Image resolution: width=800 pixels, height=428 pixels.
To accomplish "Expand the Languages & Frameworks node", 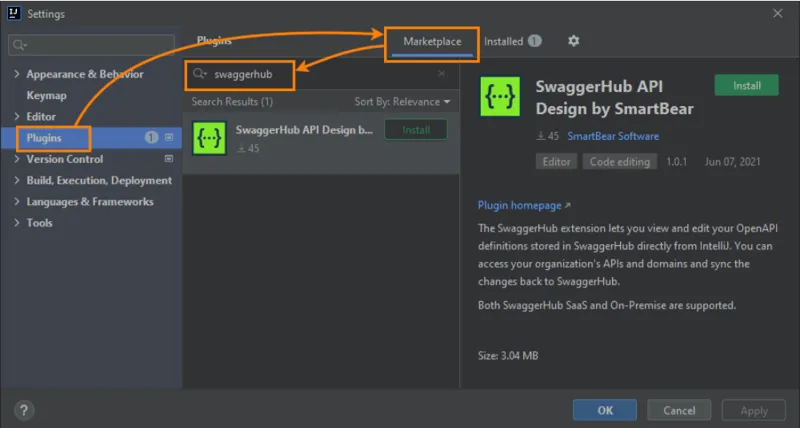I will click(x=16, y=202).
